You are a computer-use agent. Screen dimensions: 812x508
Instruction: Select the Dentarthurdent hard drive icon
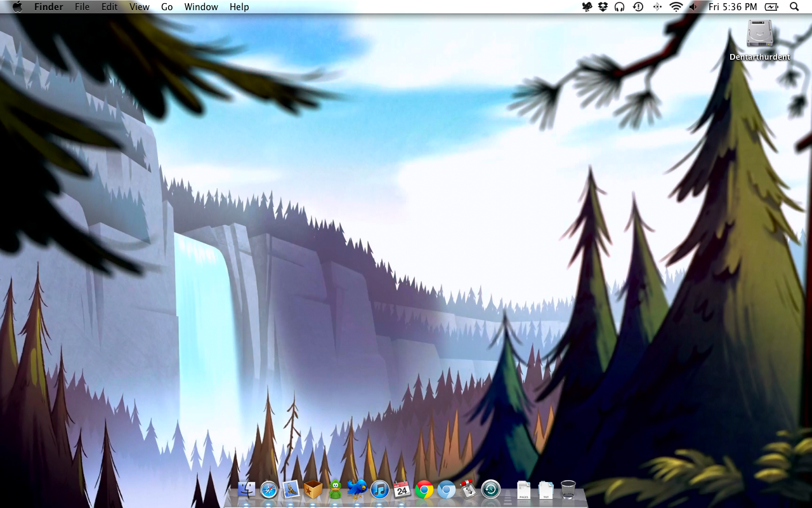click(x=759, y=33)
